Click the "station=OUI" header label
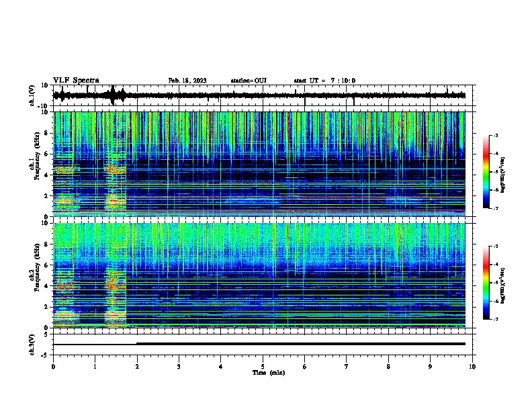The image size is (532, 411). click(249, 81)
